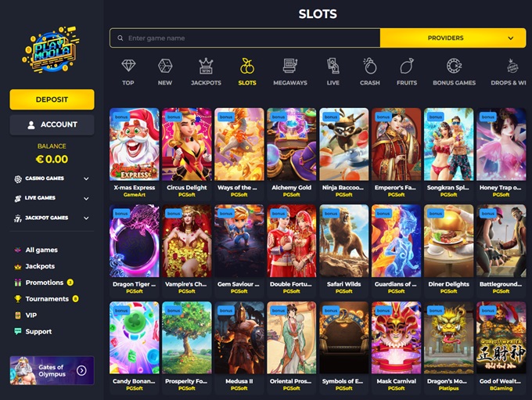Open the ACCOUNT button
The width and height of the screenshot is (532, 400).
[x=52, y=124]
